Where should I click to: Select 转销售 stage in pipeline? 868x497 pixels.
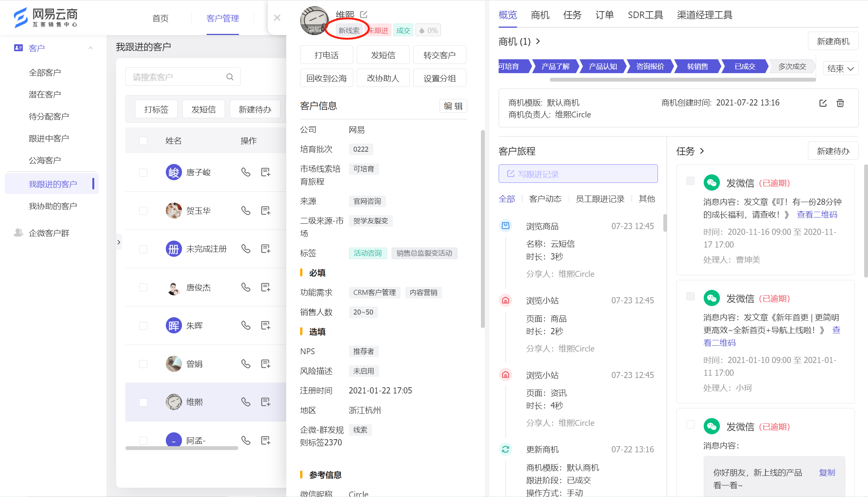click(697, 66)
